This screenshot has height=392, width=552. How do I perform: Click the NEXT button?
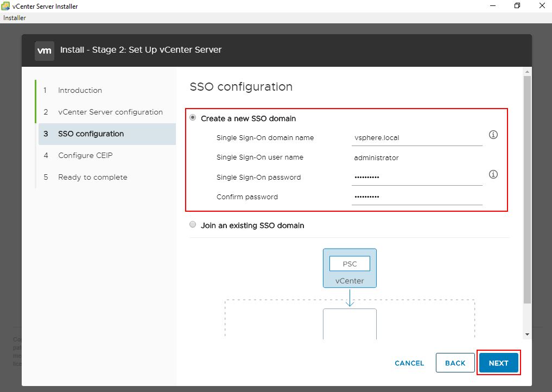pos(498,363)
